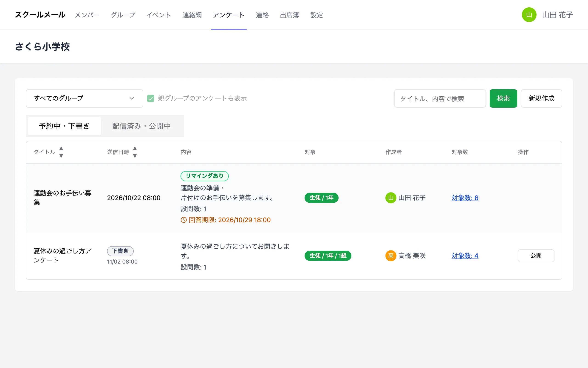Switch to 予約中・下書き tab

64,126
